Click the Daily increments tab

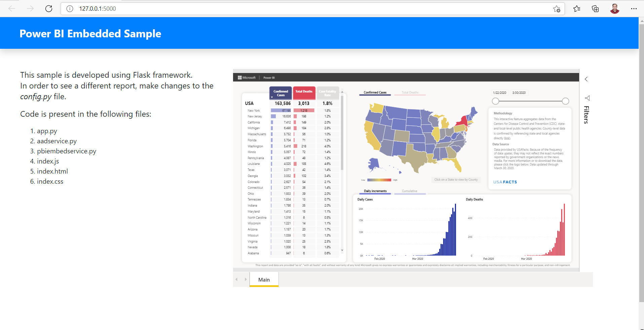coord(375,191)
